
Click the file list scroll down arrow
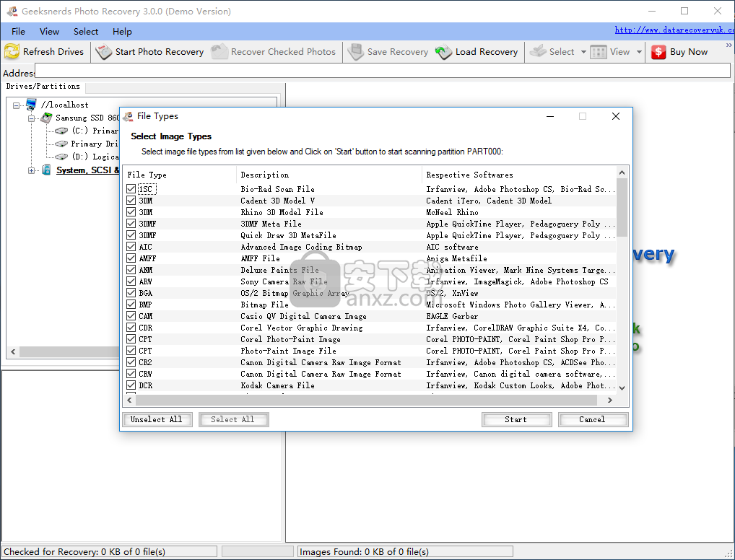pos(622,388)
